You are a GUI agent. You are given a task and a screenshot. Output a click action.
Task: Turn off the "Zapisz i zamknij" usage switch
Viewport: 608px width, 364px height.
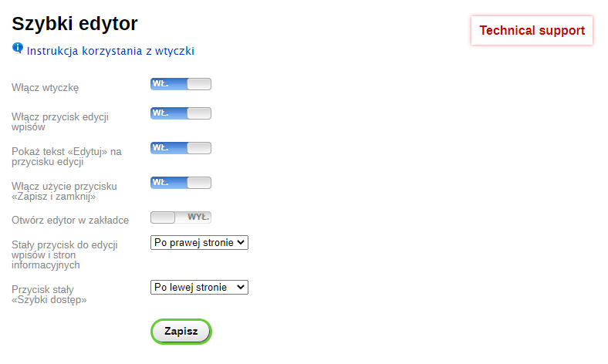coord(181,183)
